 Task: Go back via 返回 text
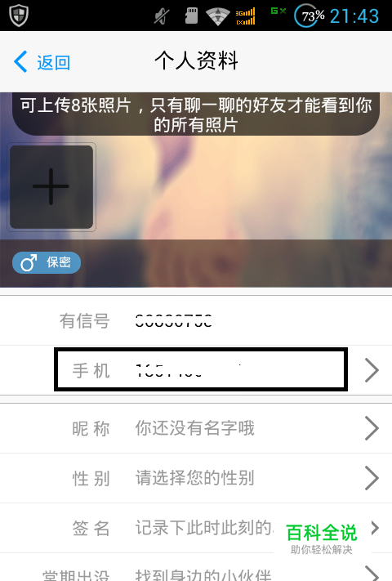[x=54, y=62]
